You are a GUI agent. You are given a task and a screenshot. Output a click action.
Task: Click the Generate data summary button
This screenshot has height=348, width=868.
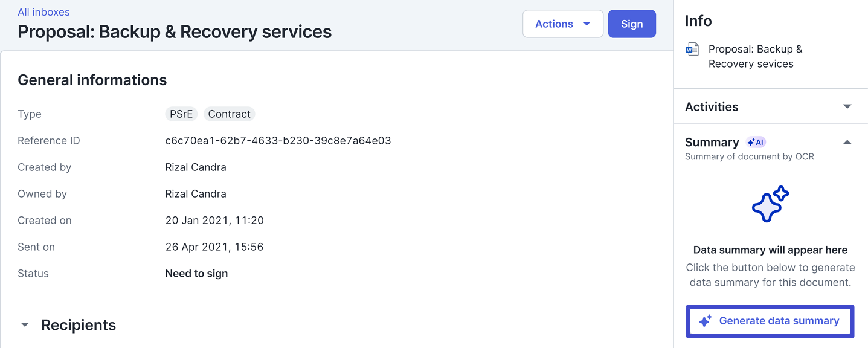pos(770,321)
